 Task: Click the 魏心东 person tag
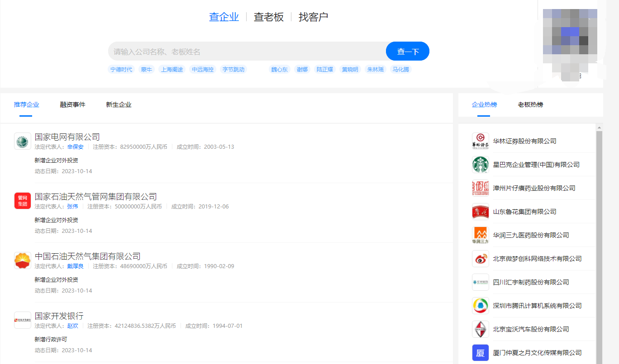[x=280, y=70]
